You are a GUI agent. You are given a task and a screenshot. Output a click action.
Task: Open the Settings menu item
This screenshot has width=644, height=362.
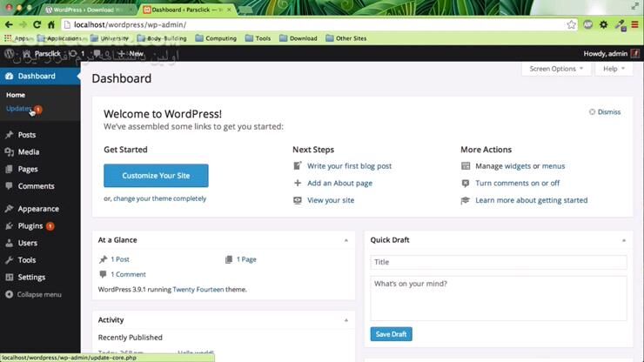point(31,278)
